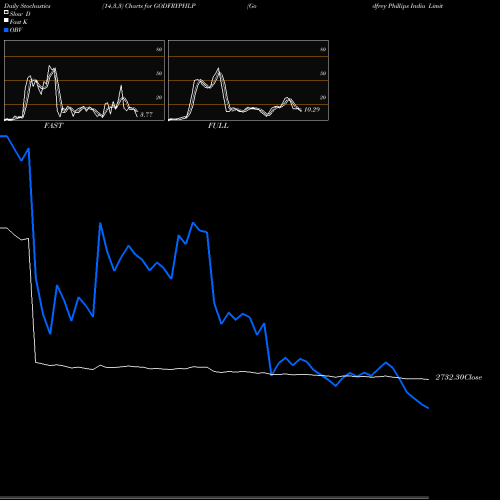Click the Fast K legend swatch
The height and width of the screenshot is (500, 500).
pyautogui.click(x=6, y=20)
